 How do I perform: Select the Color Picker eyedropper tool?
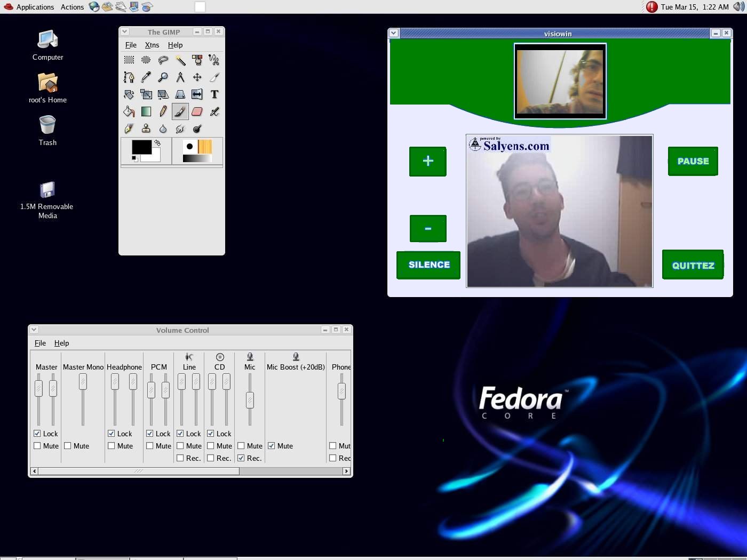point(146,77)
